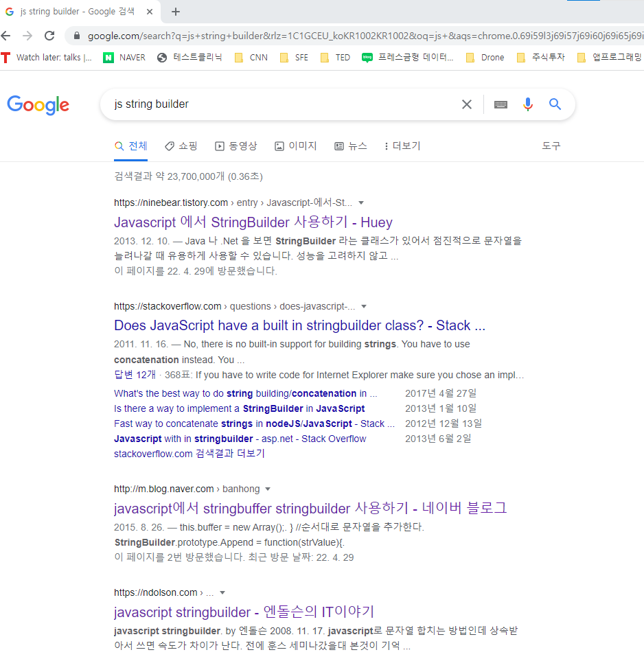Viewport: 644px width, 672px height.
Task: Expand options arrow next to stackoverflow.com URL
Action: tap(364, 306)
